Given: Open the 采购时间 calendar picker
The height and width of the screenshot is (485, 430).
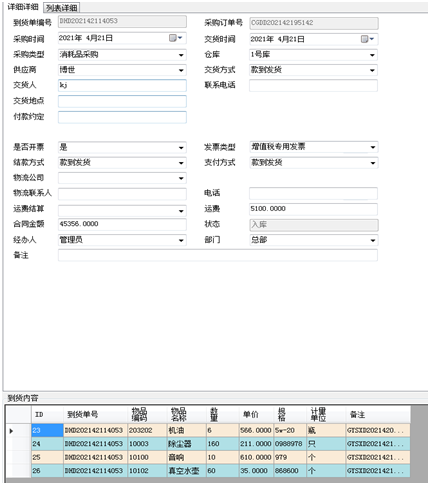Looking at the screenshot, I should [x=175, y=38].
